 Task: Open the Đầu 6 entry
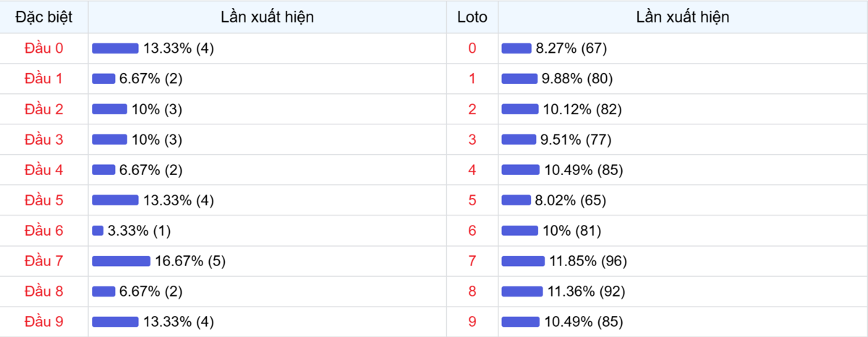44,231
